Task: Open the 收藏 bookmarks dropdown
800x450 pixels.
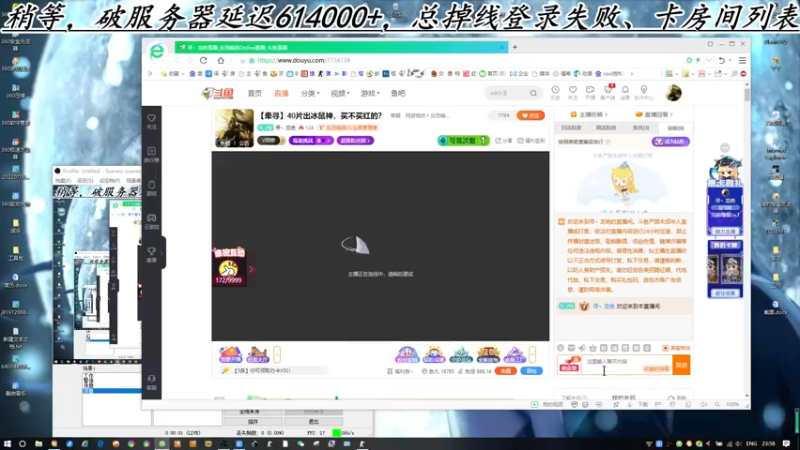Action: 172,74
